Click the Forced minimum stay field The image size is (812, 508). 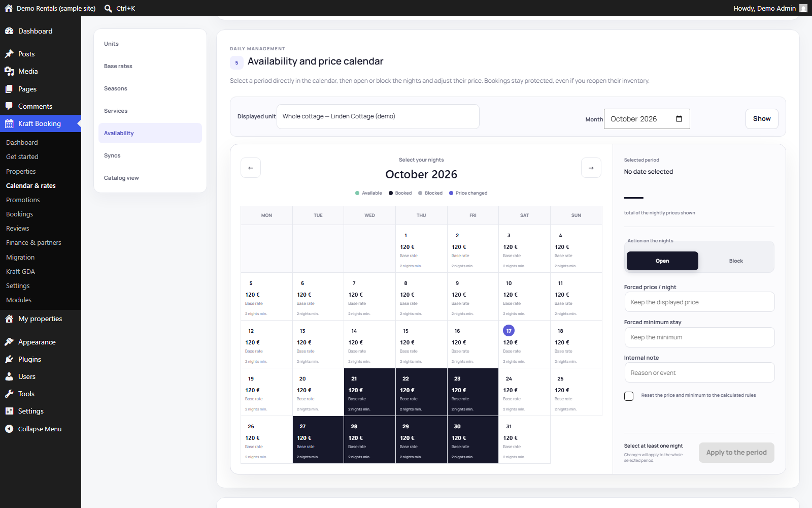(x=699, y=337)
